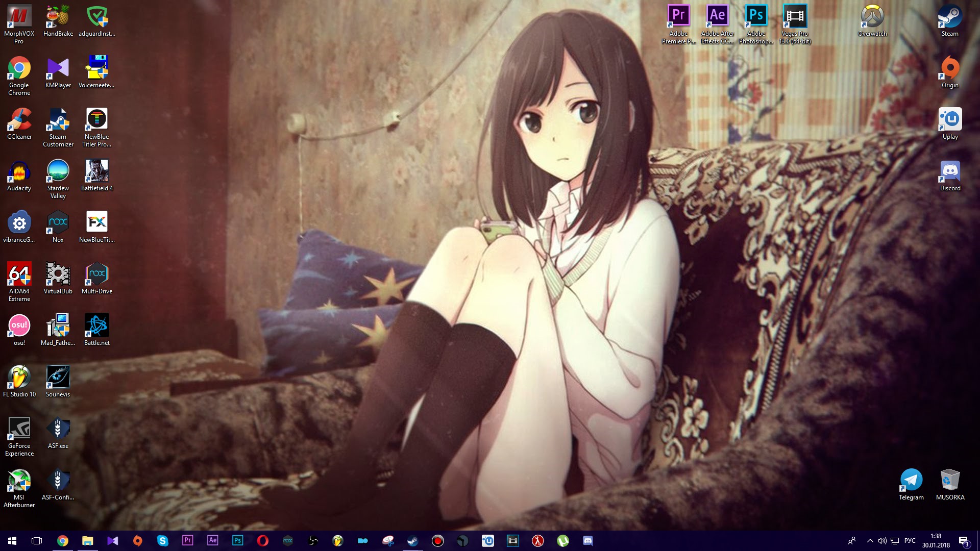
Task: Start the osu! game
Action: click(19, 325)
